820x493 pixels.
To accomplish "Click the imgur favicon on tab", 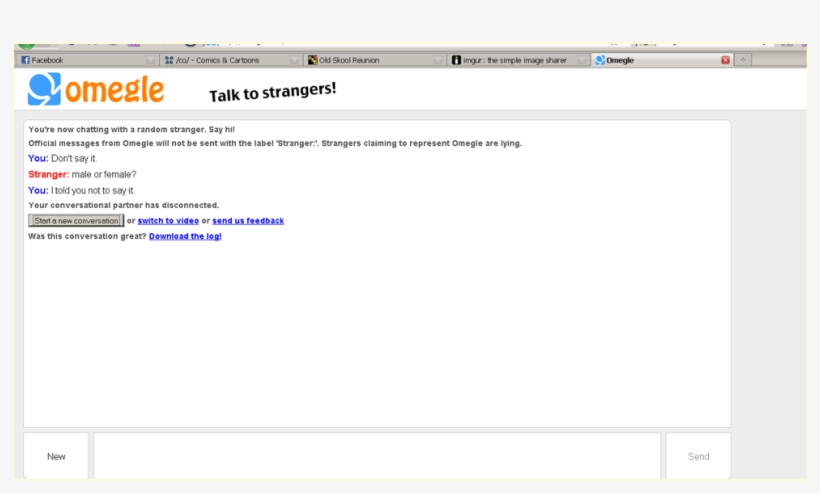I will 456,60.
